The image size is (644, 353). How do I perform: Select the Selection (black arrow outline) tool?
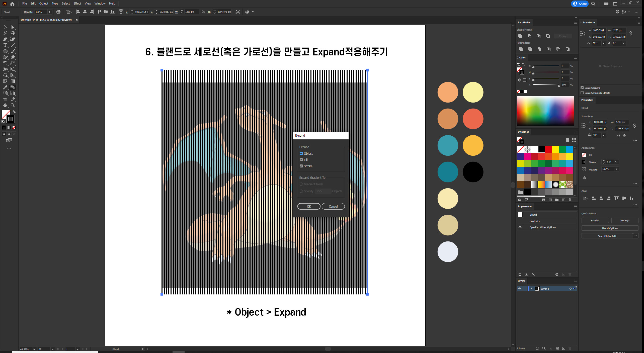pos(5,27)
